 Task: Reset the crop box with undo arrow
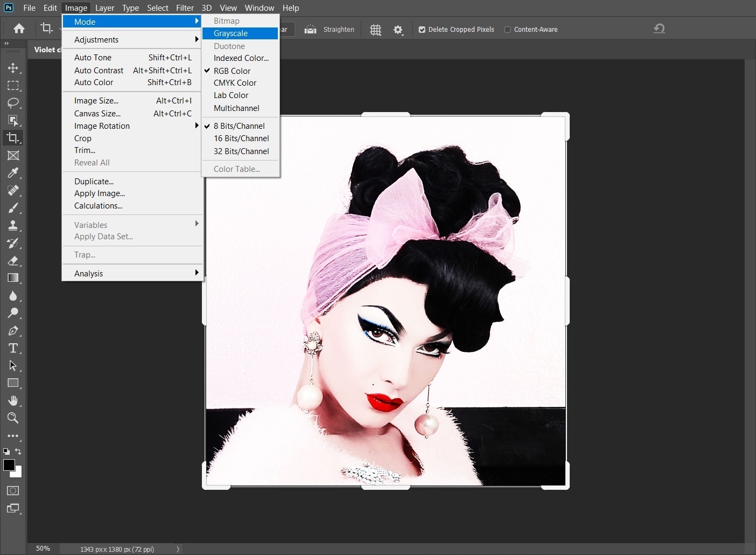(x=659, y=29)
